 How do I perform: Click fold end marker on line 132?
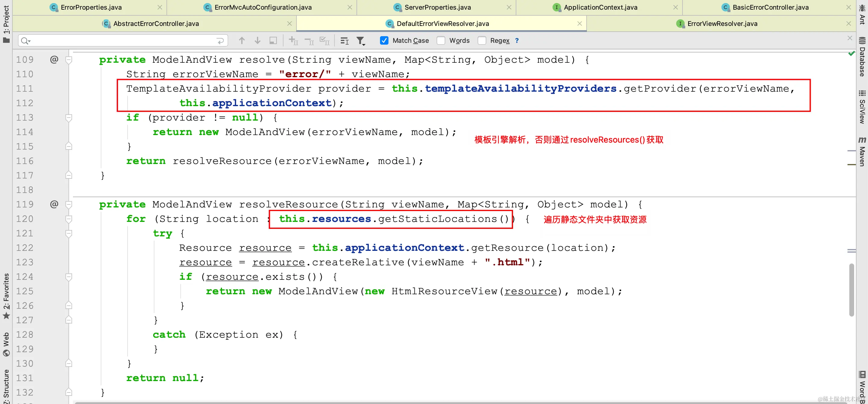coord(69,392)
